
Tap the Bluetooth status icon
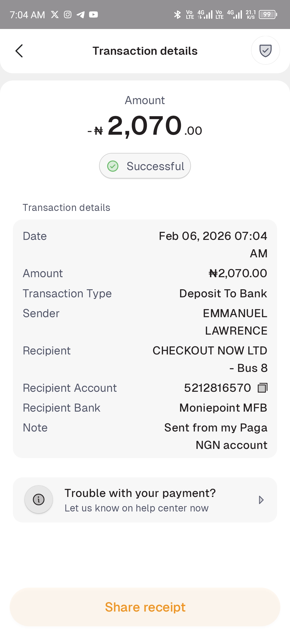coord(177,14)
